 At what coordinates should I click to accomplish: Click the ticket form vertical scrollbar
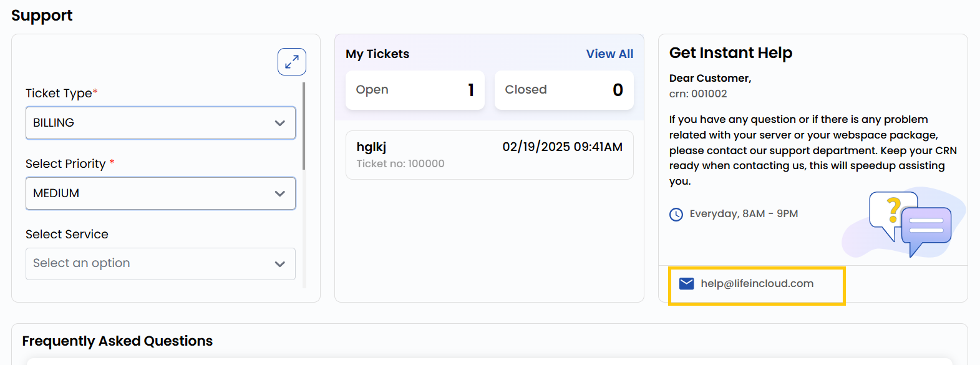tap(304, 126)
